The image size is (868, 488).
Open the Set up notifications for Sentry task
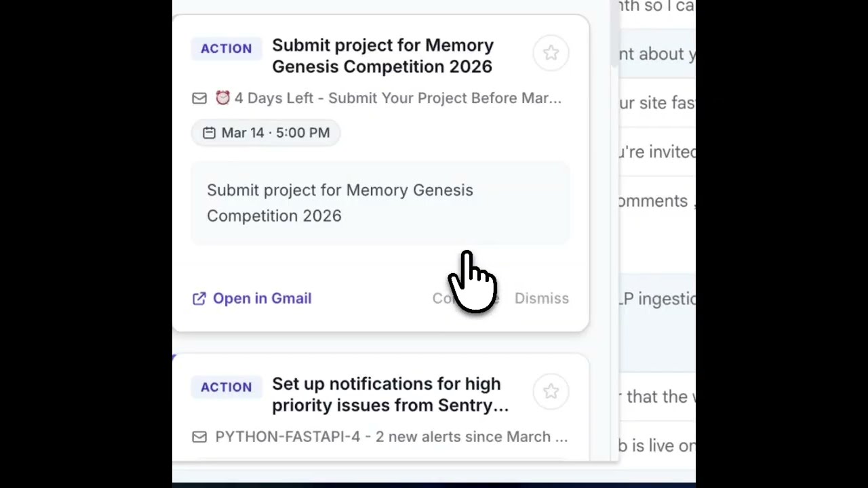click(390, 394)
